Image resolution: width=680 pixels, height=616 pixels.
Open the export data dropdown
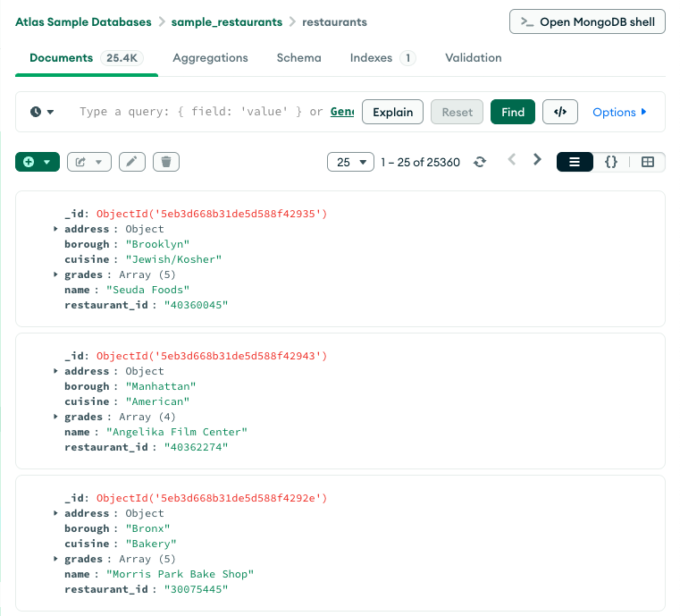click(88, 162)
